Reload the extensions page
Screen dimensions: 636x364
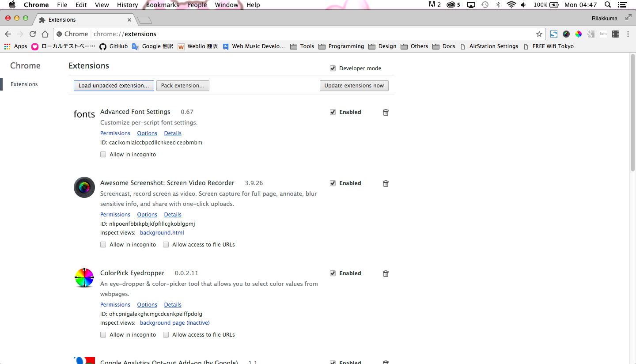(x=33, y=34)
